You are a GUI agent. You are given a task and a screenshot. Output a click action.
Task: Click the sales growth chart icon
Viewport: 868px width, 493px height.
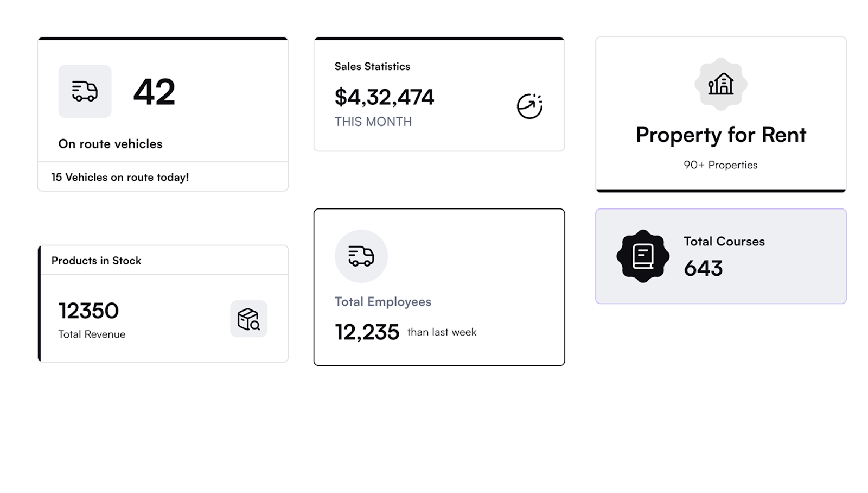click(529, 106)
